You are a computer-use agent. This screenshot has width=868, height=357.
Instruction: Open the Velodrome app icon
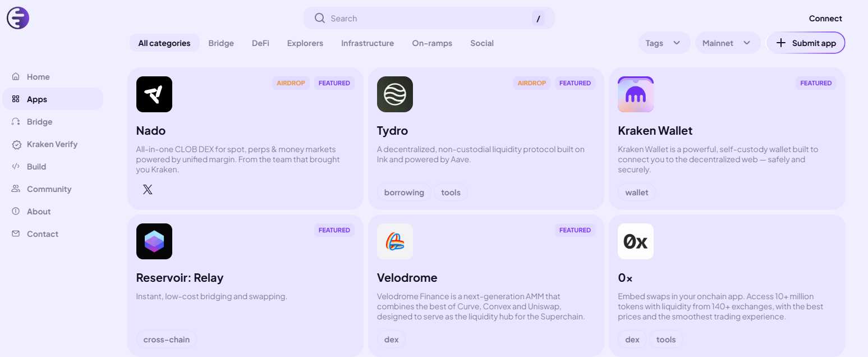[394, 241]
